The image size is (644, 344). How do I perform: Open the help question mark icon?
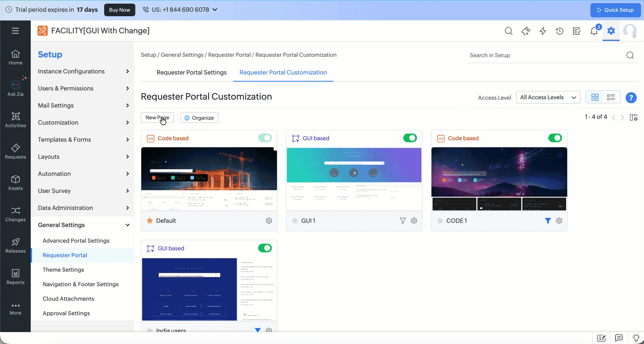[631, 98]
